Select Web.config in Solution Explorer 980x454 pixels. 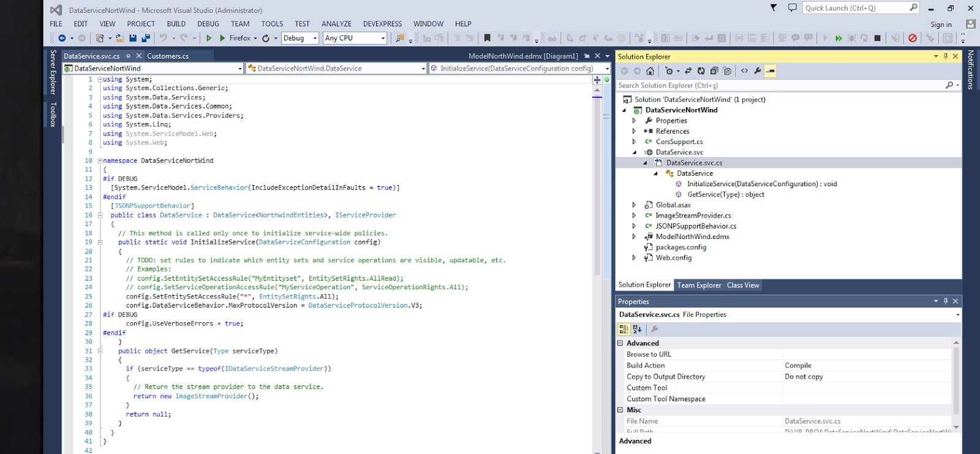(674, 258)
